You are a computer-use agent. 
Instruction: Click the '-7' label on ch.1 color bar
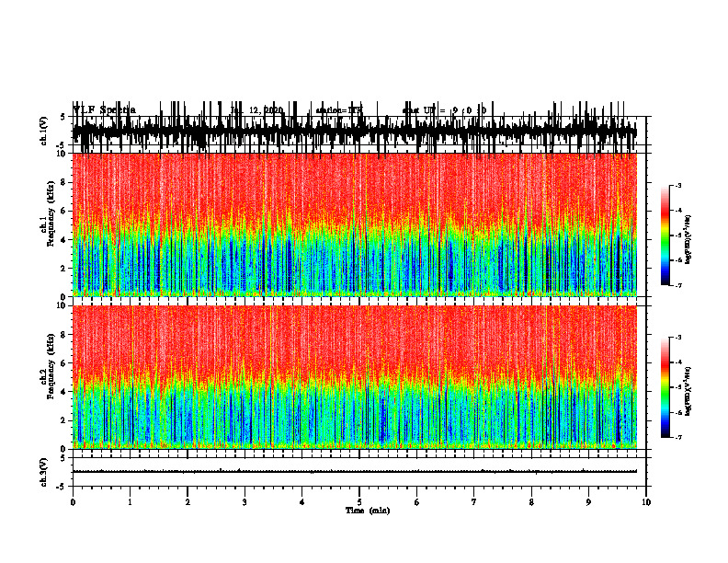tap(677, 285)
